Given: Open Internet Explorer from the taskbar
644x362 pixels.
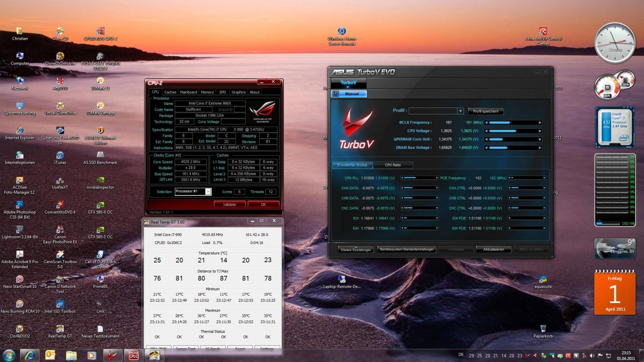Looking at the screenshot, I should (30, 355).
